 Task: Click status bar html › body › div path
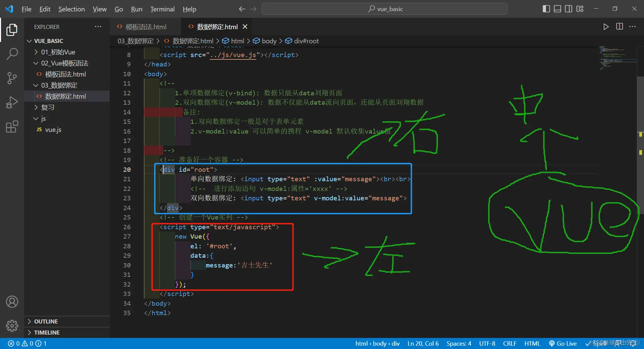pos(377,343)
